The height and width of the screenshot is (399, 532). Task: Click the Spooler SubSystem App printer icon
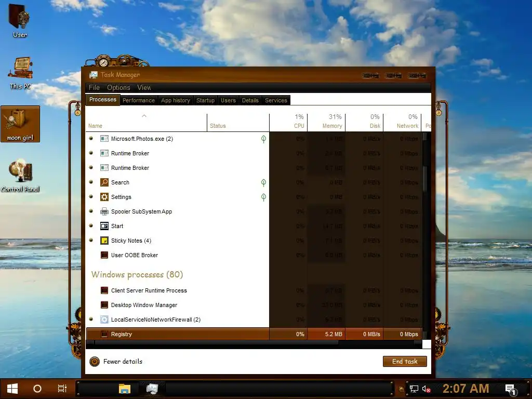click(104, 212)
